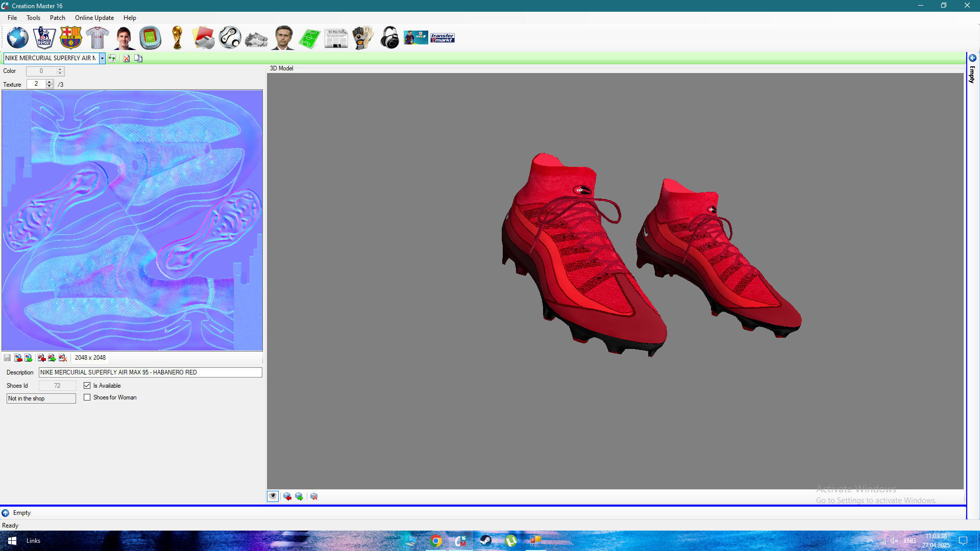Increase the Texture number stepper
980x551 pixels.
[50, 82]
